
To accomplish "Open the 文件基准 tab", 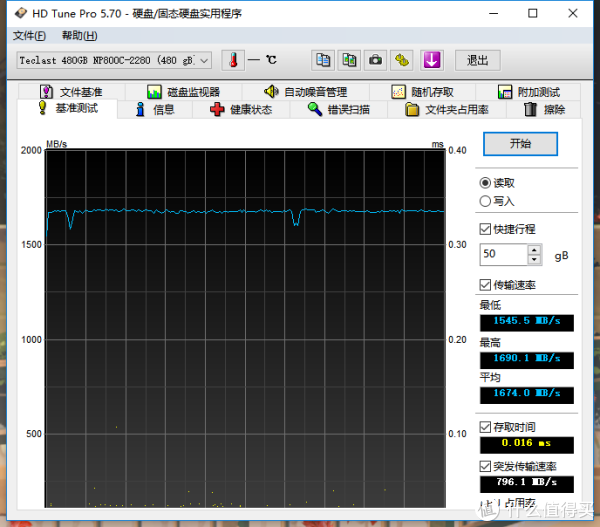I will coord(71,92).
